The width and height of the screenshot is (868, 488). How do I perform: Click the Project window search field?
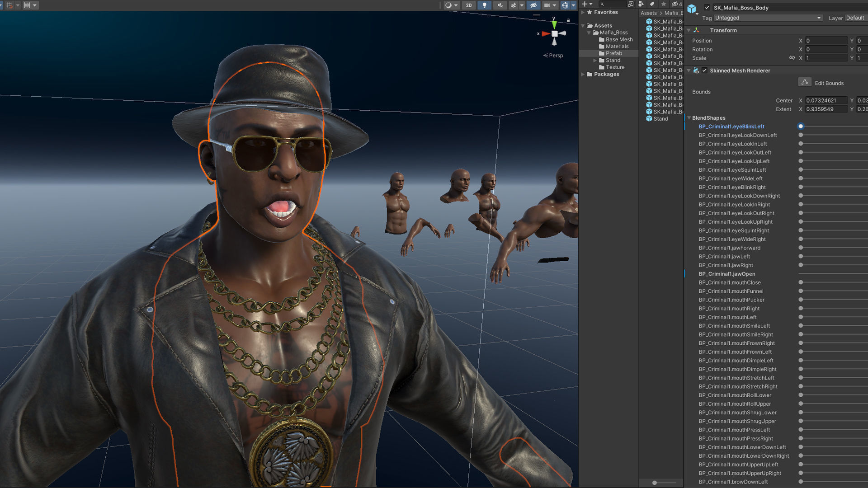click(x=613, y=4)
